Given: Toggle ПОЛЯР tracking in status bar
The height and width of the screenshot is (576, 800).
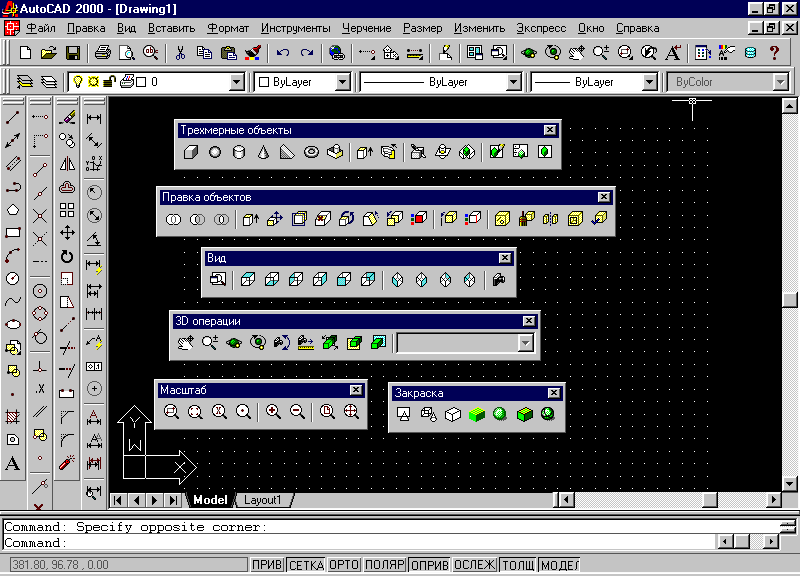Looking at the screenshot, I should (385, 565).
